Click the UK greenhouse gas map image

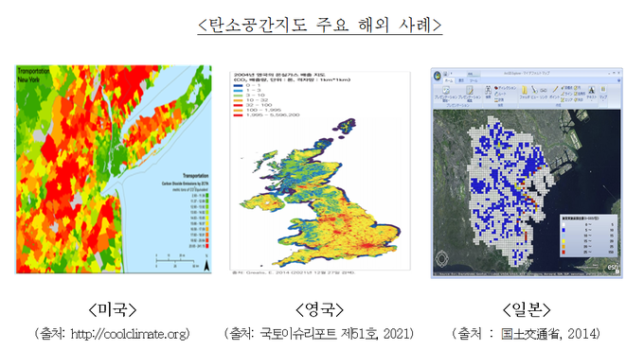pyautogui.click(x=319, y=170)
